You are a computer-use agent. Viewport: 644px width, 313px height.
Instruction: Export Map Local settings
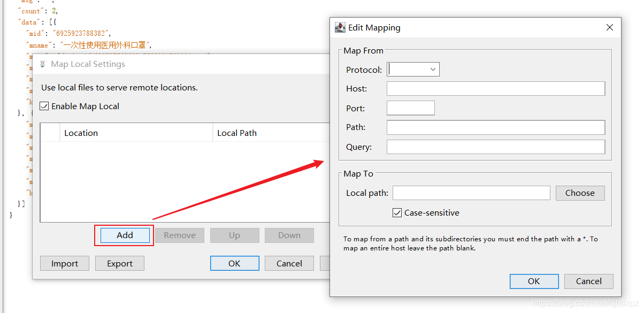120,263
